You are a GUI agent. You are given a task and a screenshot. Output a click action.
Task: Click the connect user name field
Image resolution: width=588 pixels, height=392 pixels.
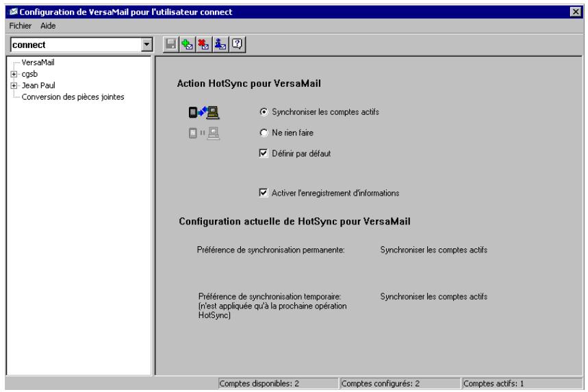pos(76,44)
